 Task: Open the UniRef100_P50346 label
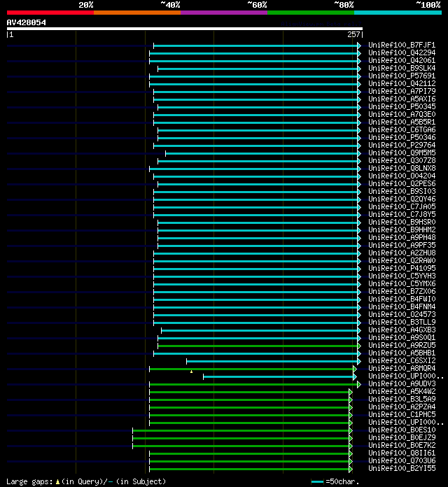click(402, 138)
